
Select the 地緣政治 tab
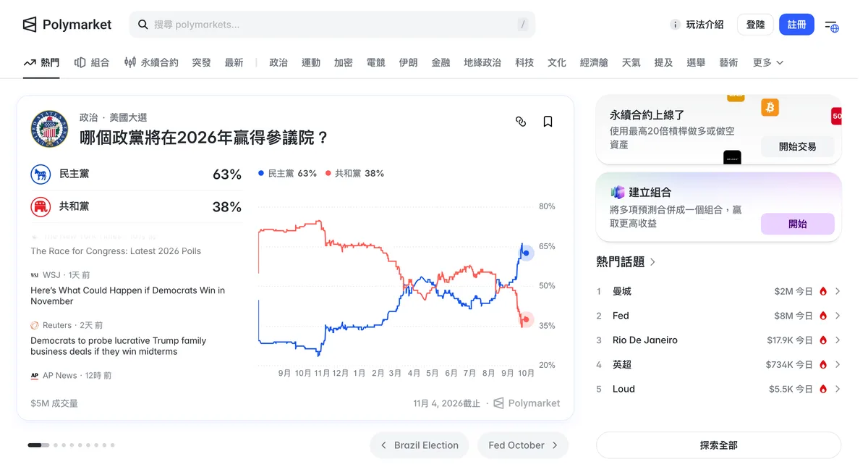(x=482, y=63)
